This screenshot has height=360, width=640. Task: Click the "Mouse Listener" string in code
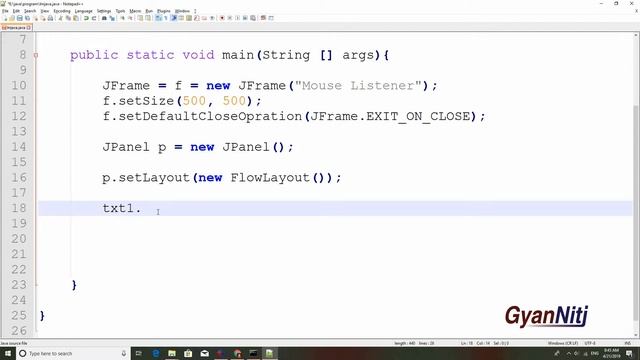pyautogui.click(x=358, y=85)
